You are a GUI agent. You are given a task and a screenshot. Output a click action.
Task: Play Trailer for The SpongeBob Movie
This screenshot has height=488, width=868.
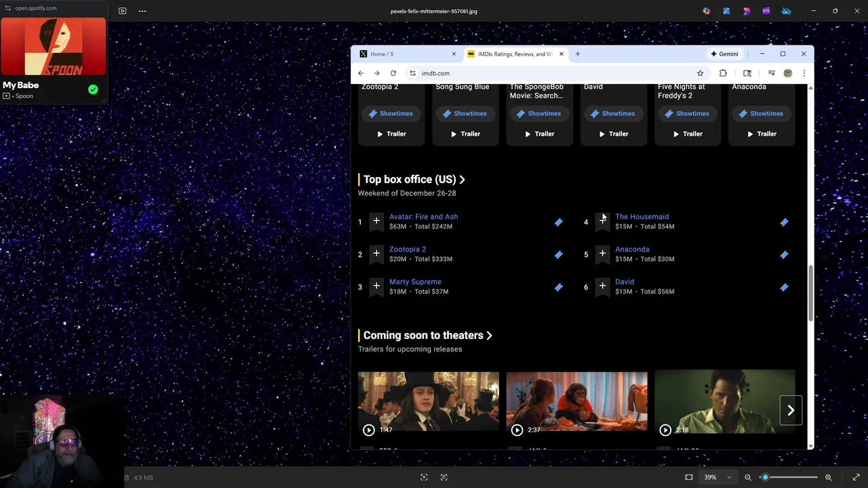pyautogui.click(x=538, y=134)
